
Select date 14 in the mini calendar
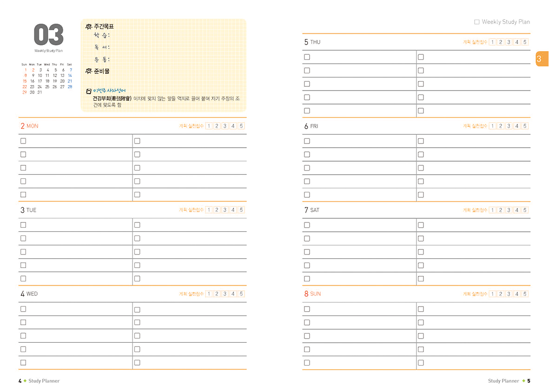click(x=70, y=76)
